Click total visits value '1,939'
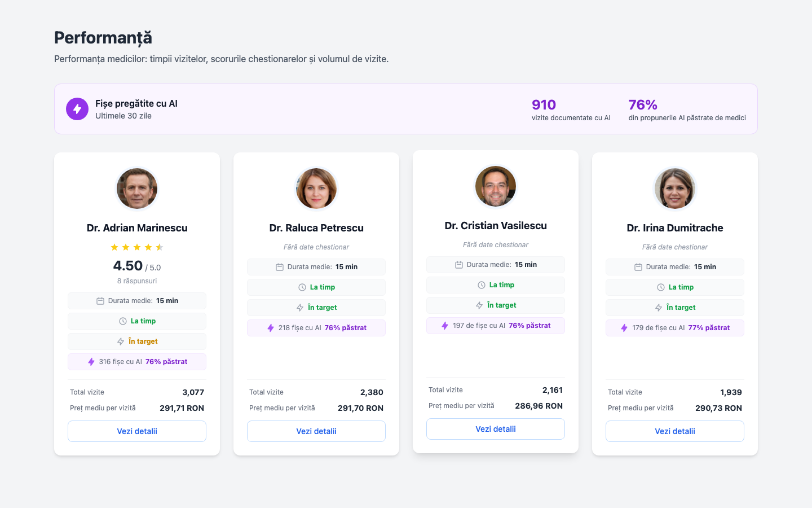 pyautogui.click(x=731, y=392)
